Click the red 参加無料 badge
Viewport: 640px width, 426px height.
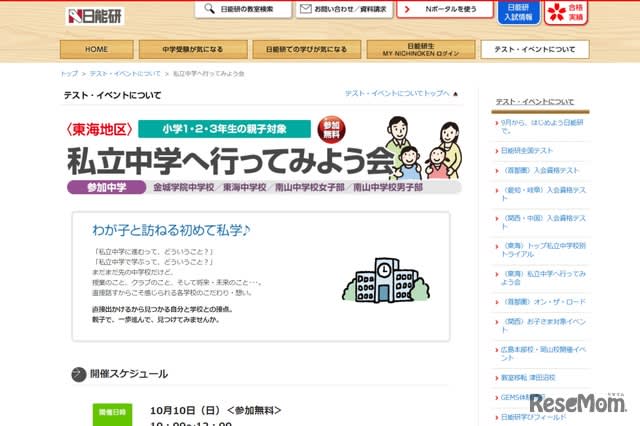click(x=331, y=130)
